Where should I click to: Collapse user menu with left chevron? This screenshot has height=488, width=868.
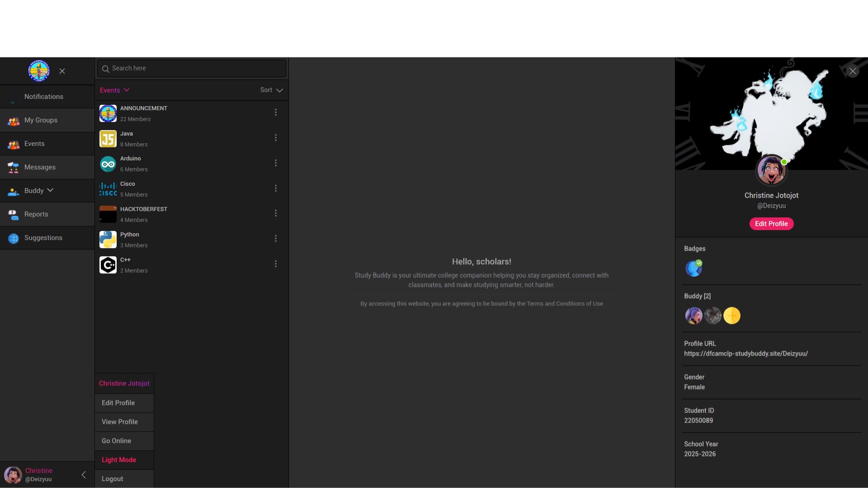pos(84,475)
